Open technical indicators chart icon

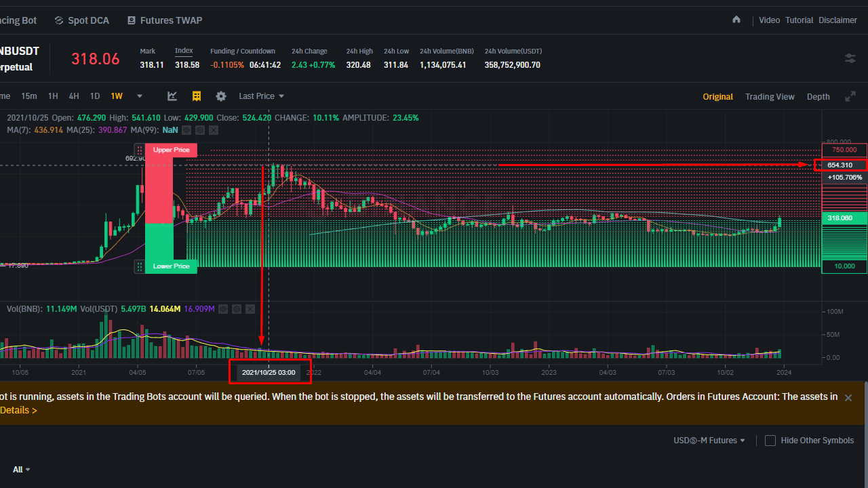click(x=172, y=96)
